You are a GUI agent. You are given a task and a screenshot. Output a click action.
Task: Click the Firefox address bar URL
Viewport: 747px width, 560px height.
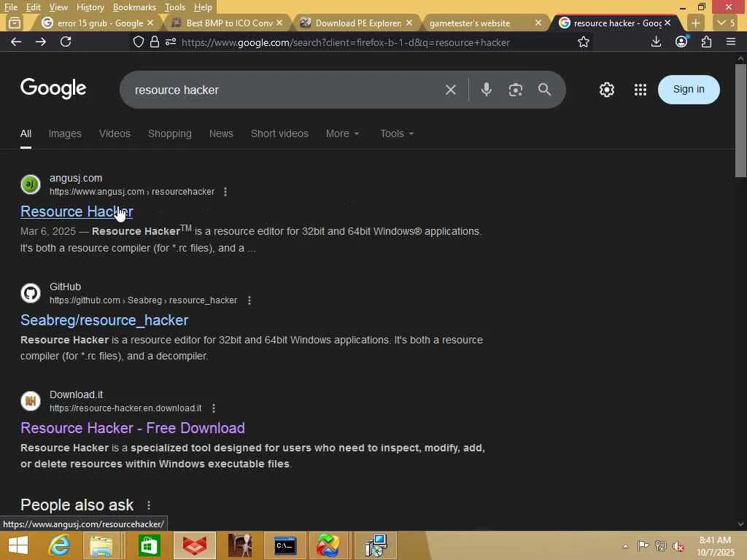(x=346, y=42)
